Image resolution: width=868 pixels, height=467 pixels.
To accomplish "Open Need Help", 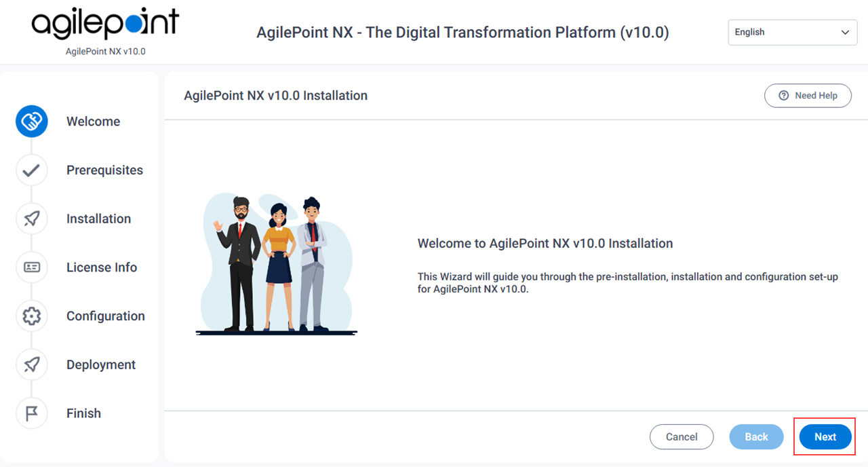I will (x=808, y=96).
